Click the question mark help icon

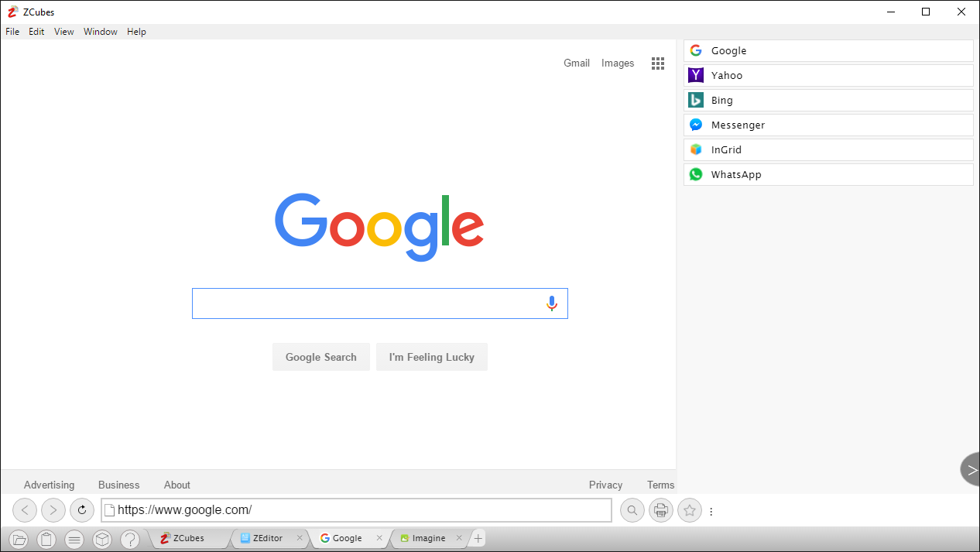[x=130, y=539]
